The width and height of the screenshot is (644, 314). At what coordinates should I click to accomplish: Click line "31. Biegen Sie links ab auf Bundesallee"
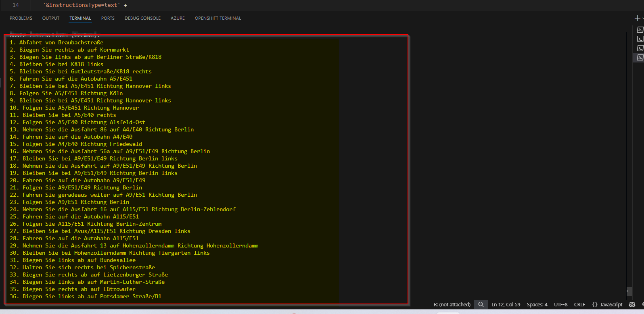[x=73, y=260]
